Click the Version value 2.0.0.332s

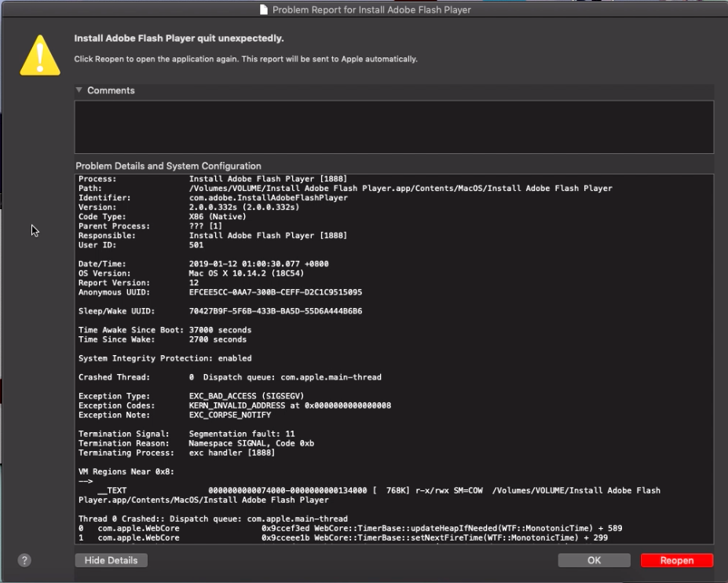[x=244, y=207]
